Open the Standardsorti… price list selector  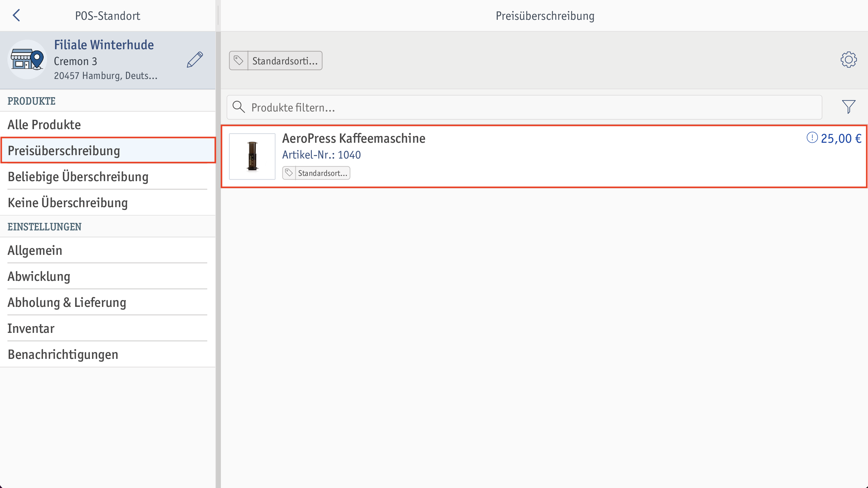click(x=276, y=61)
